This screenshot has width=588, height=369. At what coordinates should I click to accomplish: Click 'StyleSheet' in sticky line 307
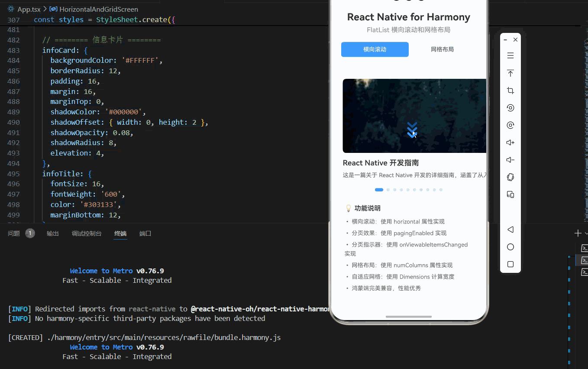pos(117,19)
